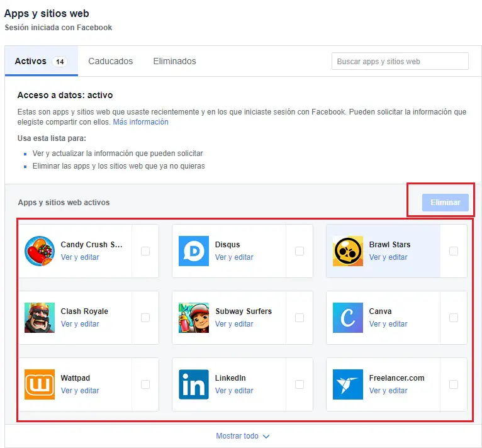Open Ver y editar for Brawl Stars
This screenshot has width=482, height=448.
coord(388,257)
